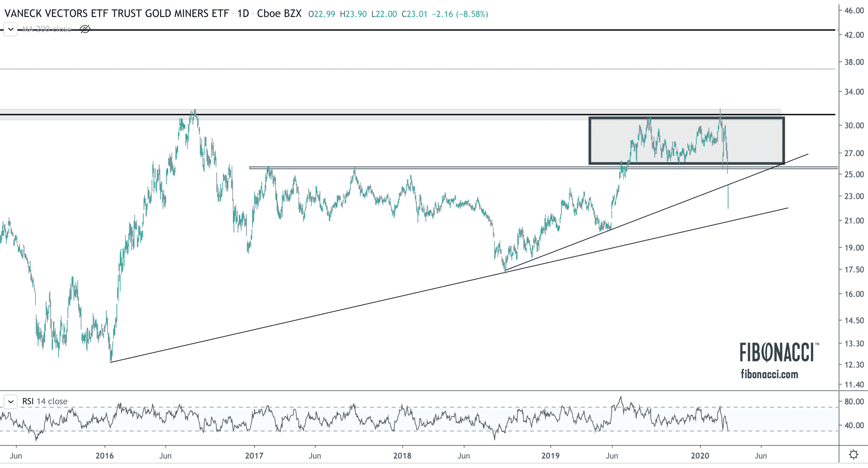Click the 2018 time axis label

point(402,456)
